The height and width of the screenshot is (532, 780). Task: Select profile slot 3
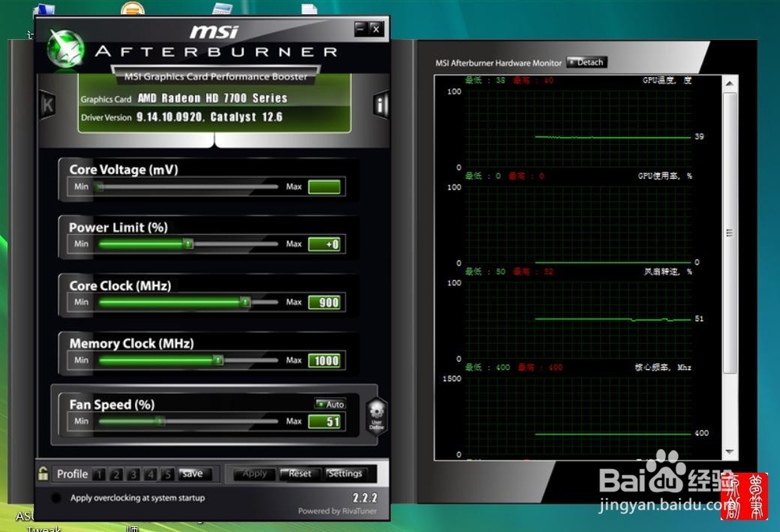click(133, 474)
